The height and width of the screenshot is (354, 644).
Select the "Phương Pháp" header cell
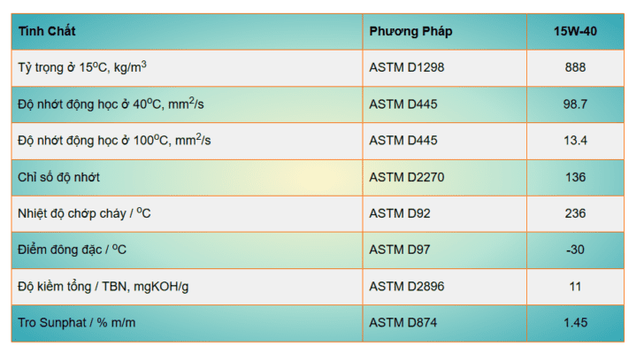[410, 31]
